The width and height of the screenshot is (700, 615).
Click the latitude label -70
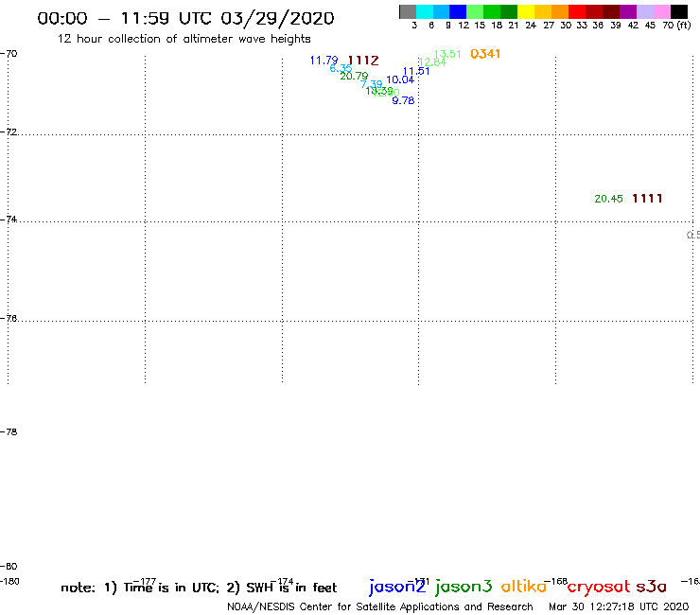[9, 54]
